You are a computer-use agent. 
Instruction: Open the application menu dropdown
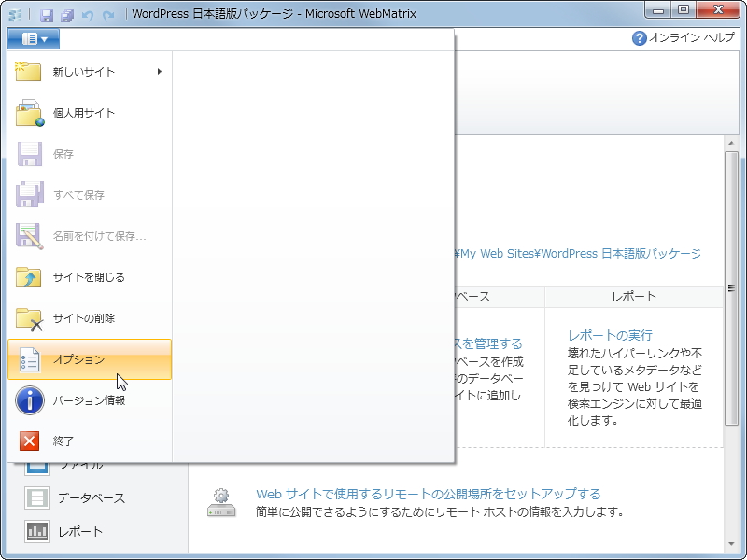coord(35,38)
